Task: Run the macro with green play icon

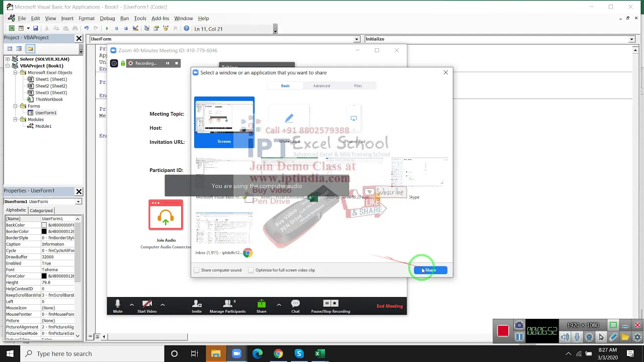Action: (106, 29)
